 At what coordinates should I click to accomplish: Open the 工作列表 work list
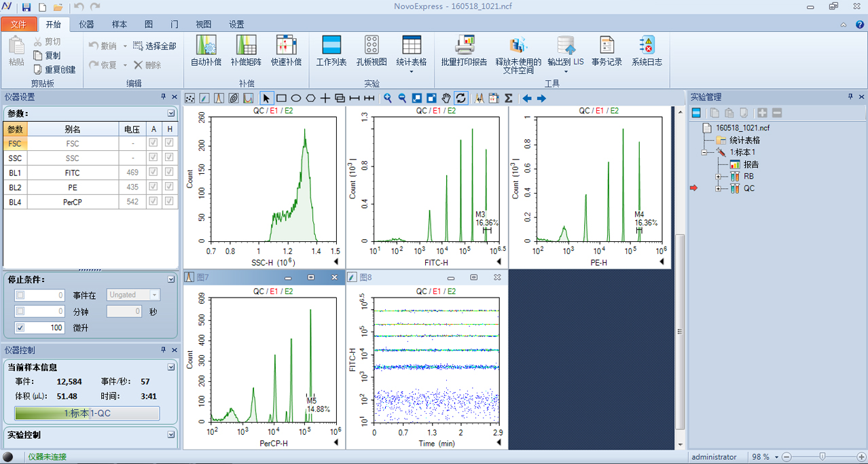(x=331, y=51)
